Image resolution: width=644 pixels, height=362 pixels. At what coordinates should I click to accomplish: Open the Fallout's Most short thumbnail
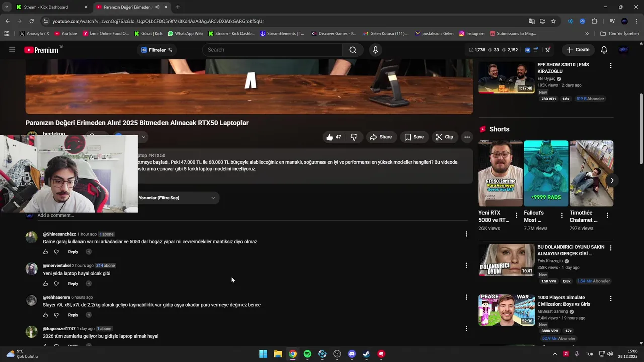point(546,173)
